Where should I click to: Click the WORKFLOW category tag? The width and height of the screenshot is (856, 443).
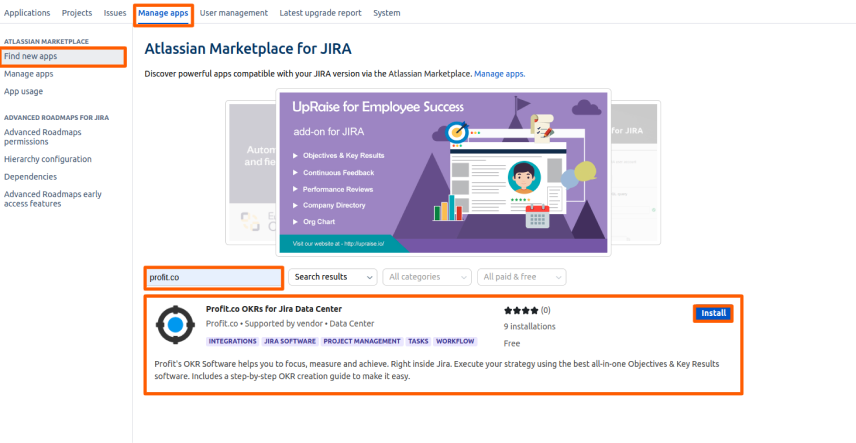tap(455, 341)
